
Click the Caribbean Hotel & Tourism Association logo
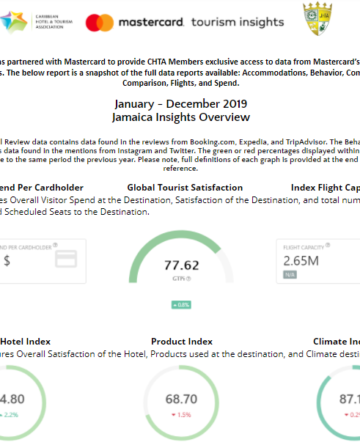[x=36, y=22]
